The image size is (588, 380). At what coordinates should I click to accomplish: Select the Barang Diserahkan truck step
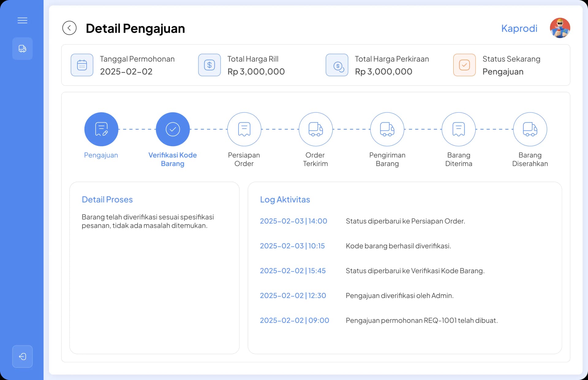pos(530,129)
